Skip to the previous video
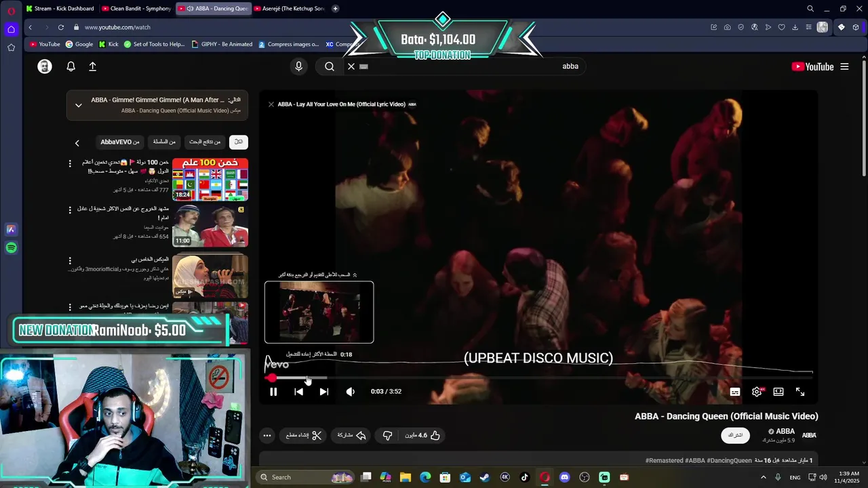Screen dimensions: 868x488 [299, 392]
